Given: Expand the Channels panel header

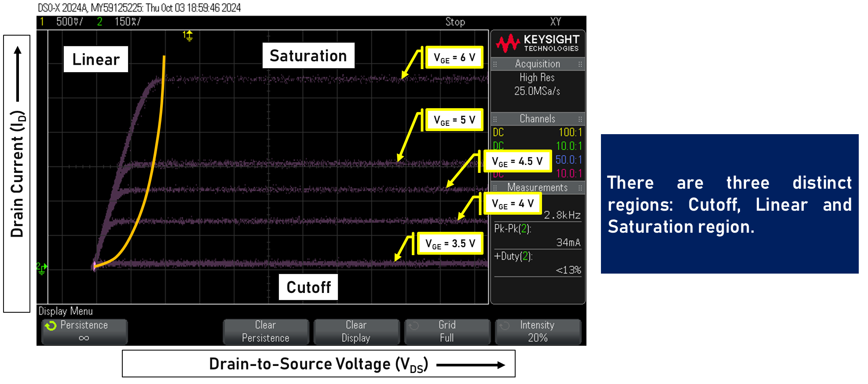Looking at the screenshot, I should 538,119.
